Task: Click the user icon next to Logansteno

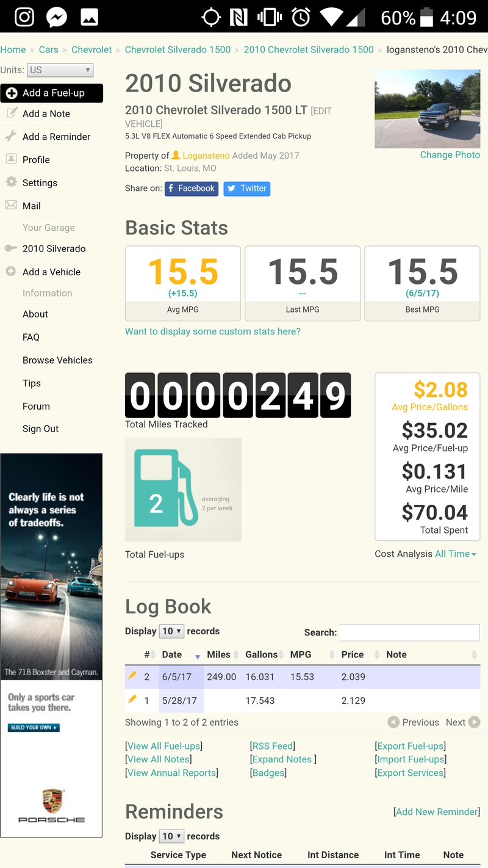Action: [x=176, y=155]
